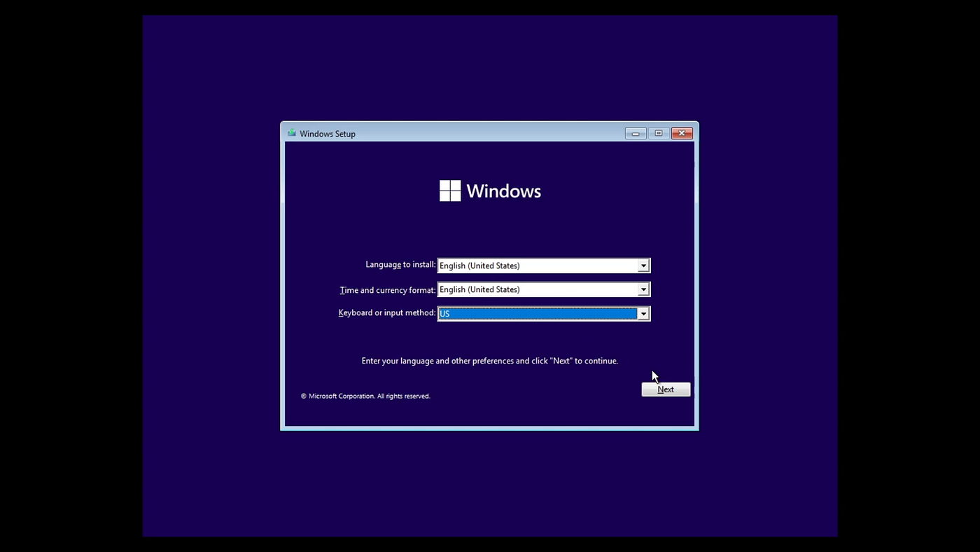Click the setup instruction text line
This screenshot has height=552, width=980.
click(x=489, y=360)
